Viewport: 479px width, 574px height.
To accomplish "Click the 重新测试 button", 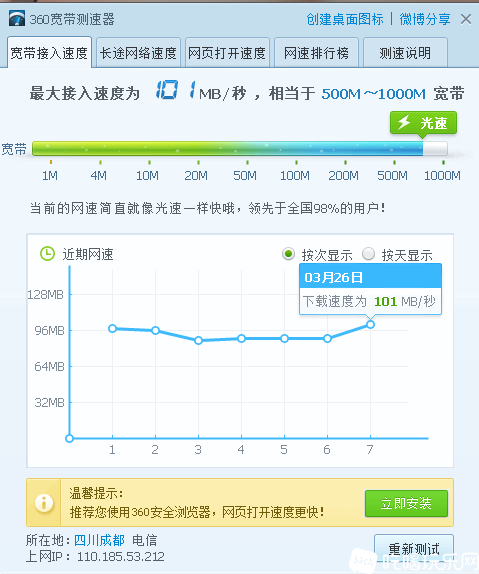I will [414, 549].
